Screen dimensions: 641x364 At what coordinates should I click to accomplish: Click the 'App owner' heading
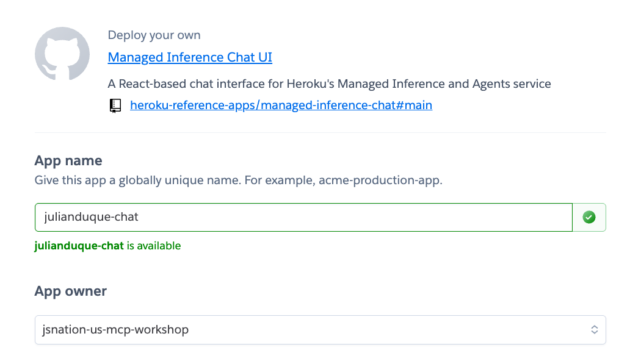70,291
